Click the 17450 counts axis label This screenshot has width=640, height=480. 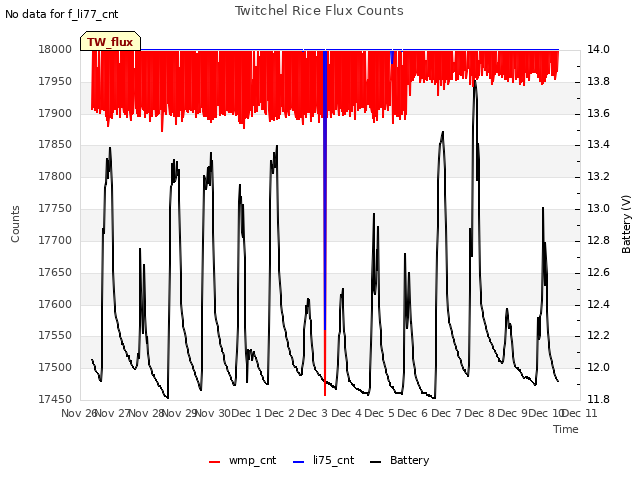pyautogui.click(x=55, y=399)
